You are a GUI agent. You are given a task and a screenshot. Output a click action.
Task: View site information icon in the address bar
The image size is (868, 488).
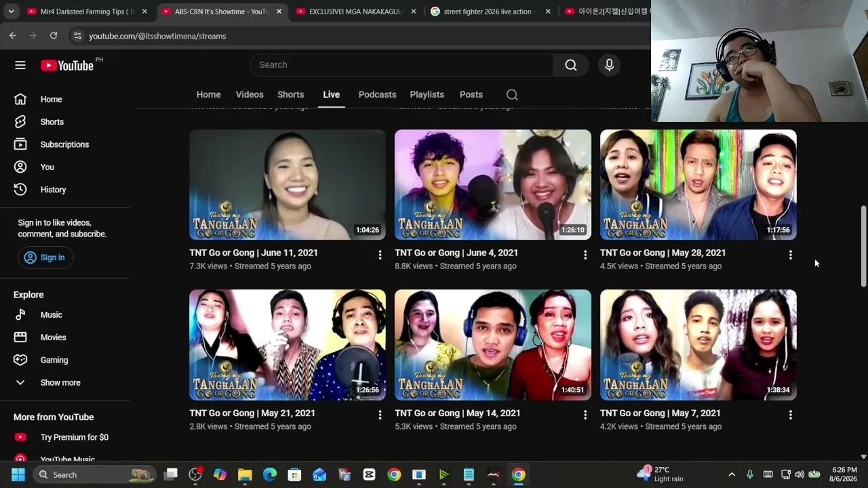click(77, 36)
